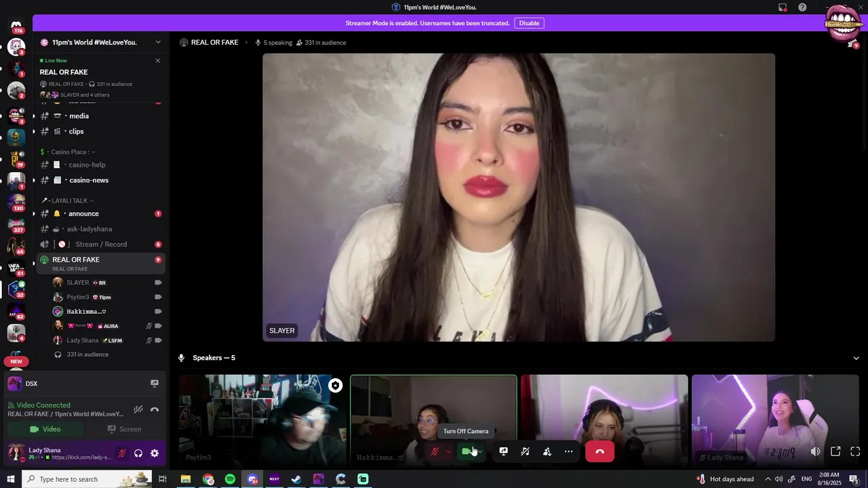Disconnect via phone icon beside Video Connected
The image size is (868, 488).
pos(155,409)
